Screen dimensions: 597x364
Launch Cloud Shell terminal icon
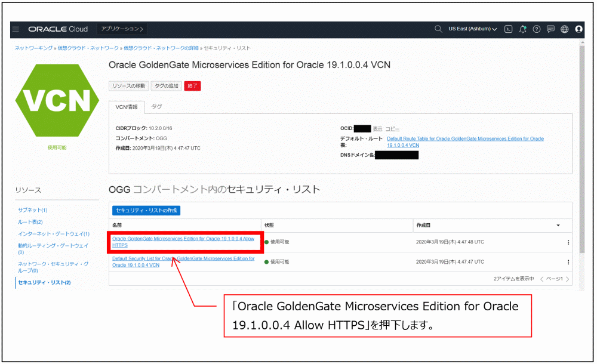click(x=508, y=29)
